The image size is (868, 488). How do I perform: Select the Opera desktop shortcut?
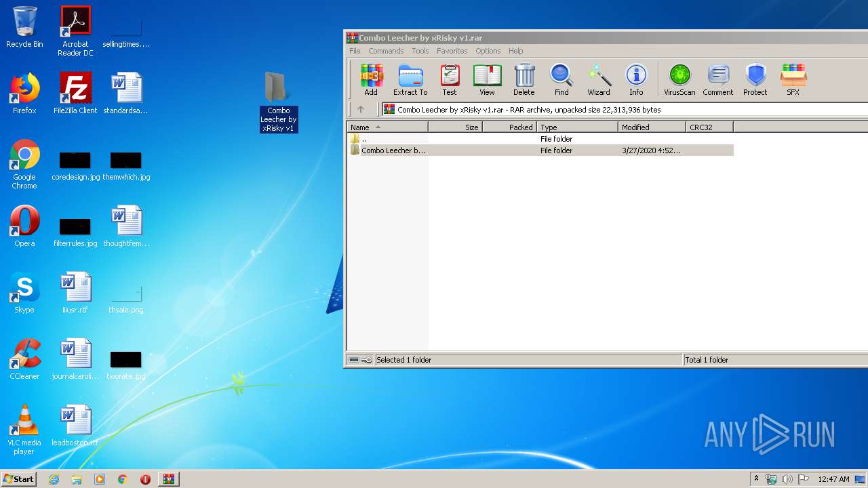(x=24, y=226)
